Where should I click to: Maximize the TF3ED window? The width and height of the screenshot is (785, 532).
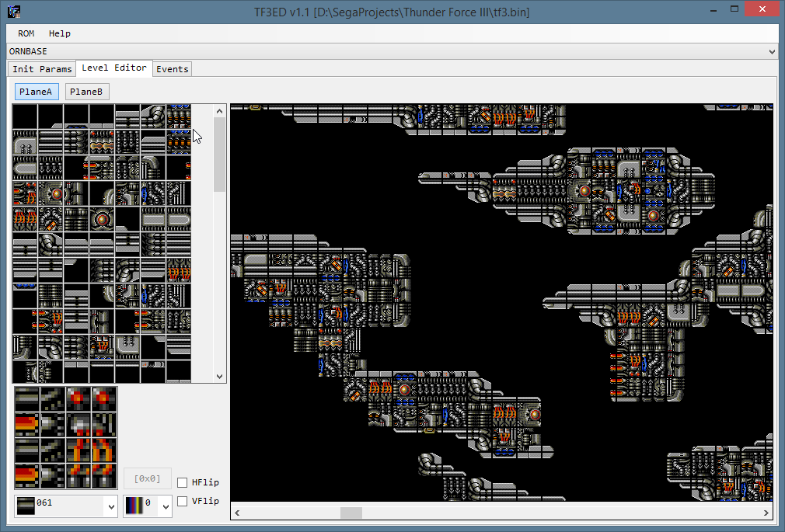tap(734, 9)
